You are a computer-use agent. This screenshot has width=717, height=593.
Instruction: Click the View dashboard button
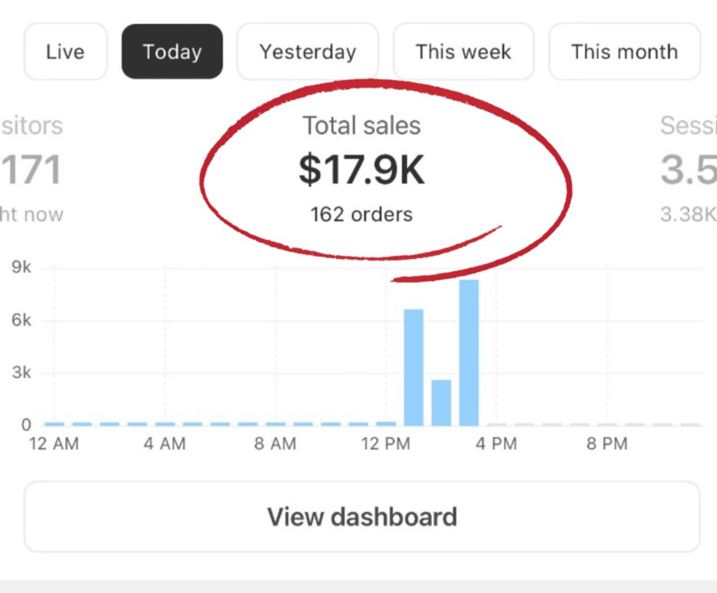click(361, 517)
